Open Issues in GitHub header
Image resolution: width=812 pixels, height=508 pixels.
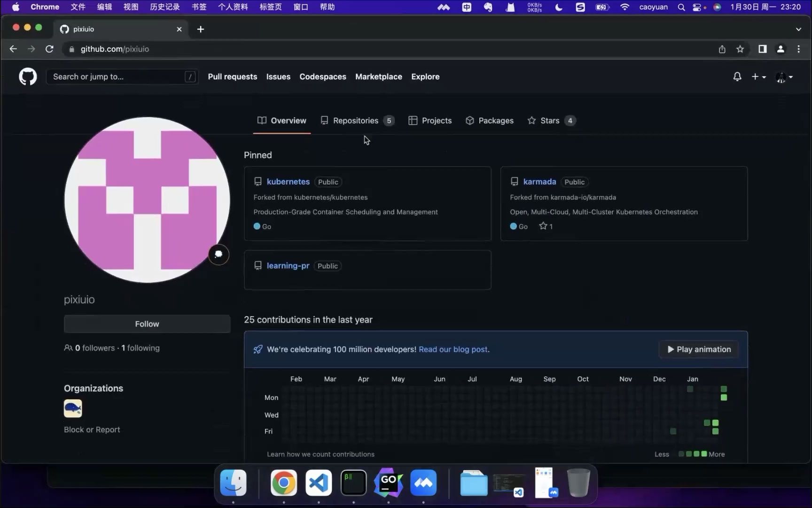click(278, 77)
